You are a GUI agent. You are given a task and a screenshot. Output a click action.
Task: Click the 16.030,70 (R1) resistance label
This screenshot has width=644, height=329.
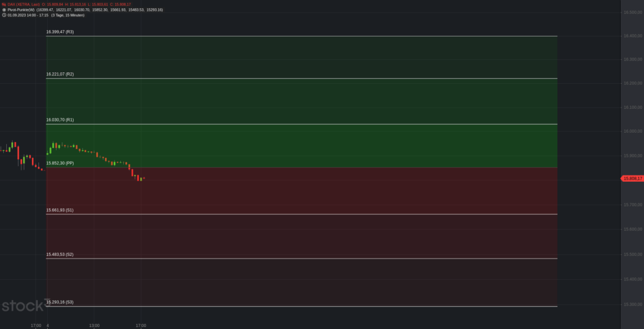(60, 120)
